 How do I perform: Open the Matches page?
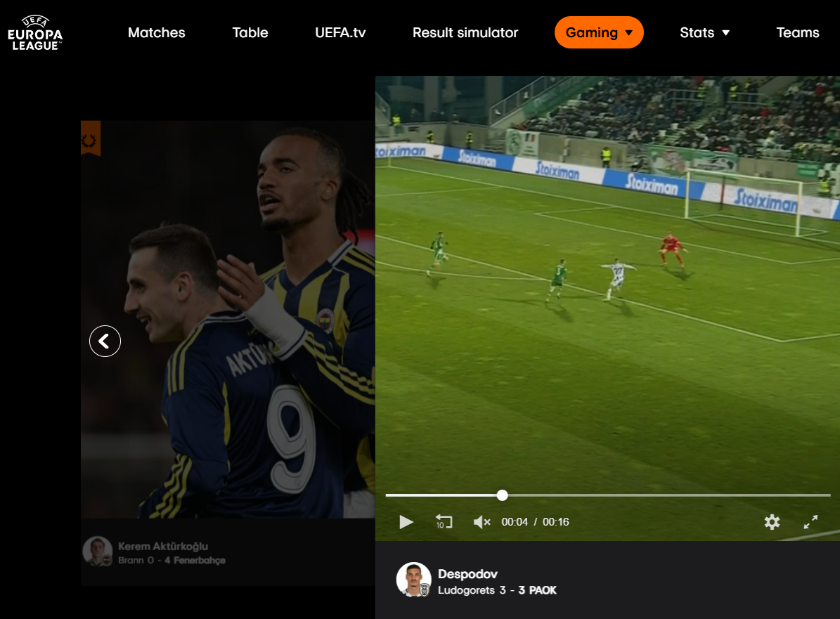[x=157, y=33]
